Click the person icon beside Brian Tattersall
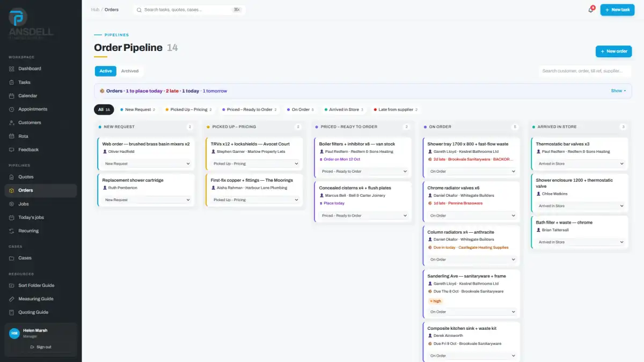Image resolution: width=644 pixels, height=362 pixels. [538, 230]
